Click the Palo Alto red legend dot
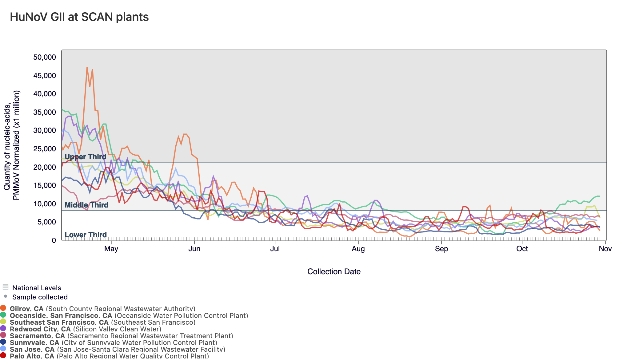619x364 pixels. tap(3, 355)
